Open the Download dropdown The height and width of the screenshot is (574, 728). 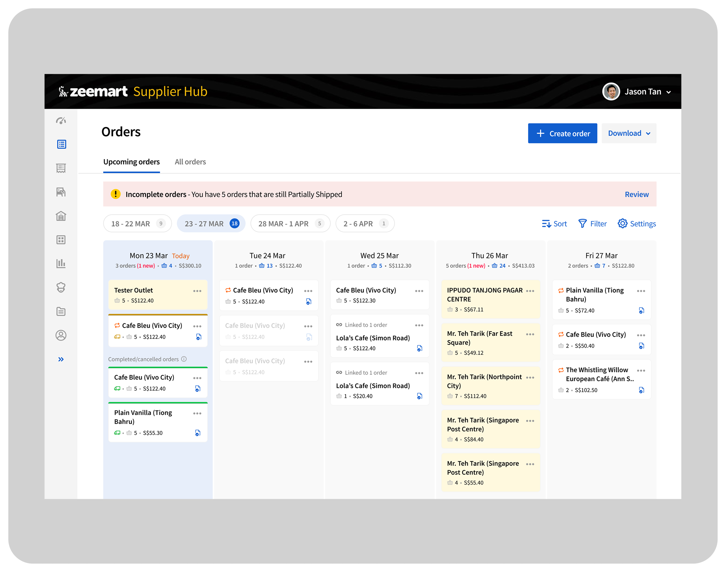tap(629, 133)
